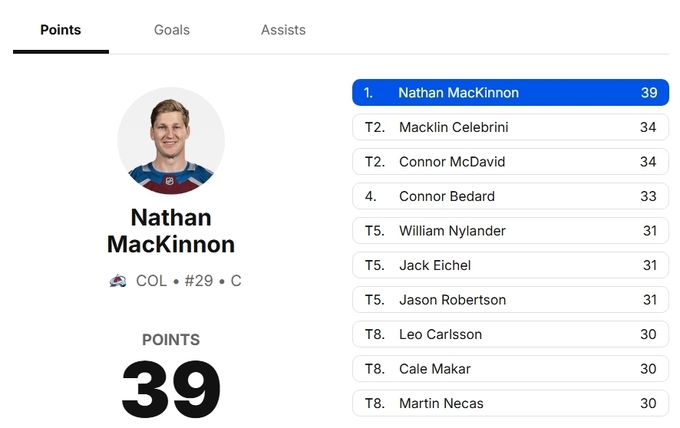The width and height of the screenshot is (680, 428).
Task: Select Connor Bedard's ranking row
Action: pyautogui.click(x=510, y=196)
